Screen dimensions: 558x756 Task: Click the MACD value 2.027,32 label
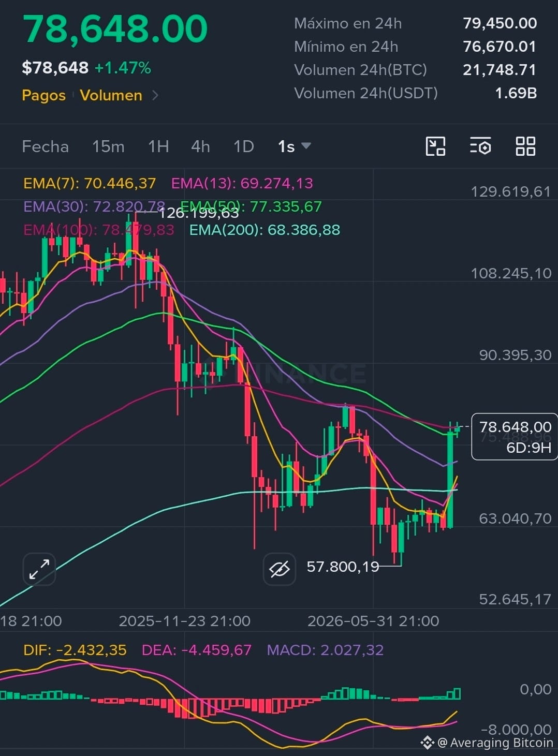pyautogui.click(x=325, y=650)
